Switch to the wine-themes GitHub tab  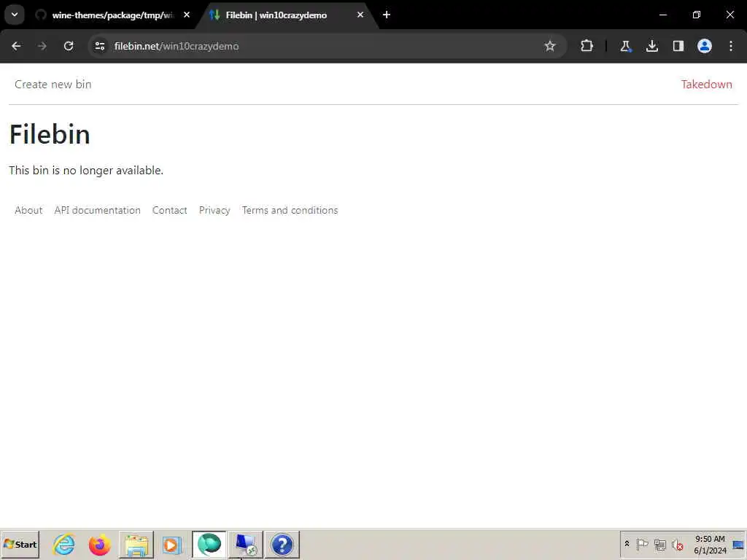[112, 15]
